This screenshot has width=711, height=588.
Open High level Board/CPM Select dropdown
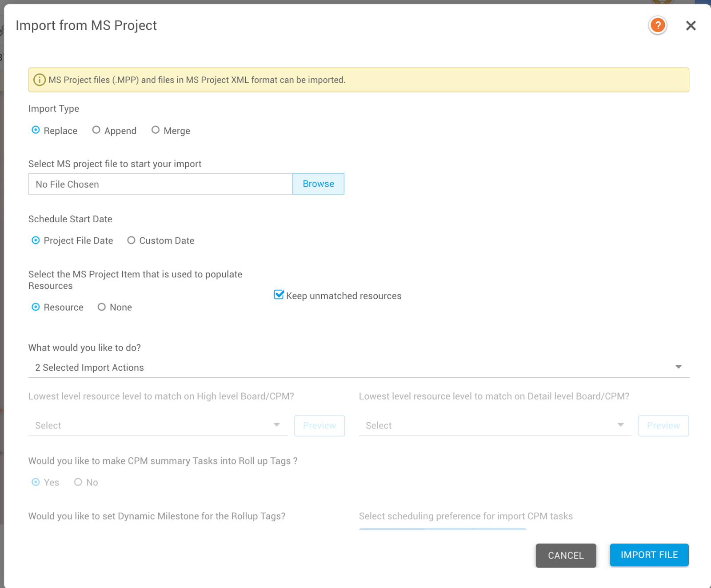158,425
